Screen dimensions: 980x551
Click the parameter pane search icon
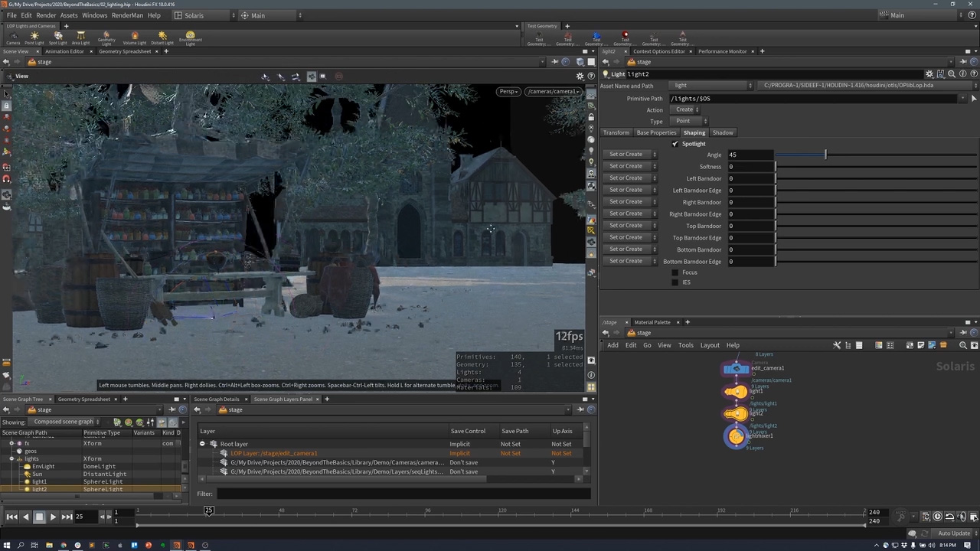point(952,74)
